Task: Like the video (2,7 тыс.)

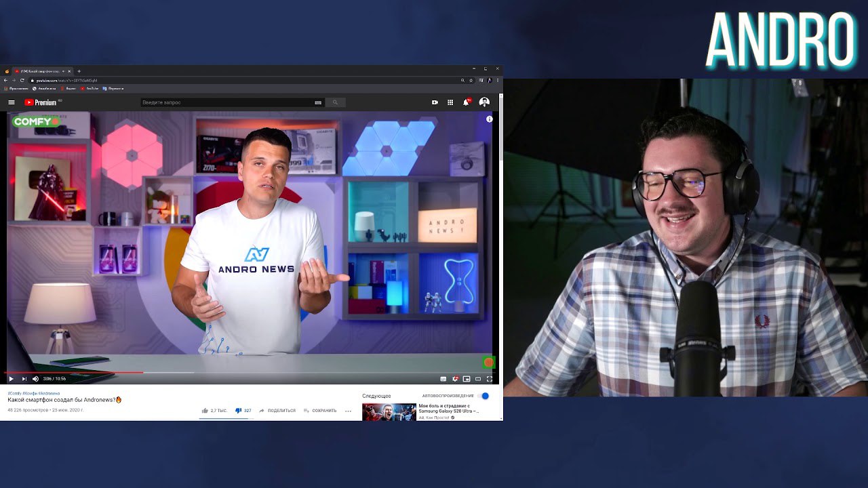Action: 214,411
